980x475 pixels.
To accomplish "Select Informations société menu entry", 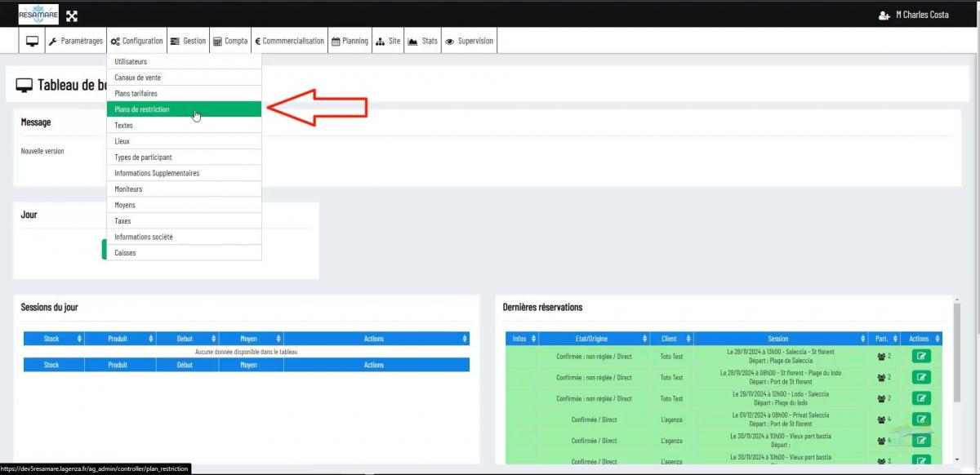I will [x=184, y=237].
